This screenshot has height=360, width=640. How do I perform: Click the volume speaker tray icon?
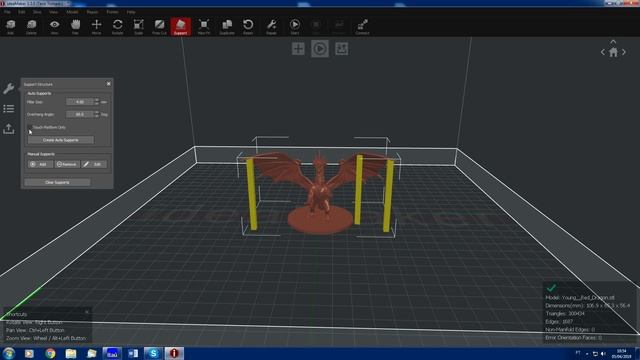pyautogui.click(x=603, y=354)
